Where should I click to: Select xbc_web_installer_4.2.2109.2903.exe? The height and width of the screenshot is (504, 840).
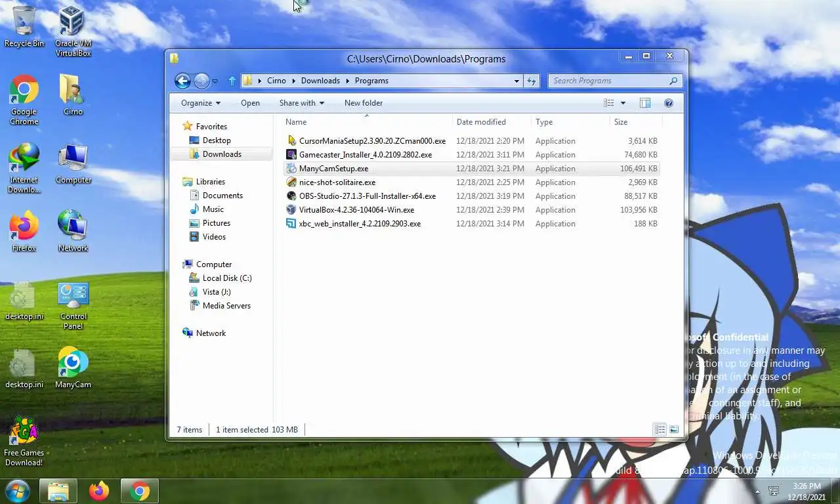click(471, 224)
